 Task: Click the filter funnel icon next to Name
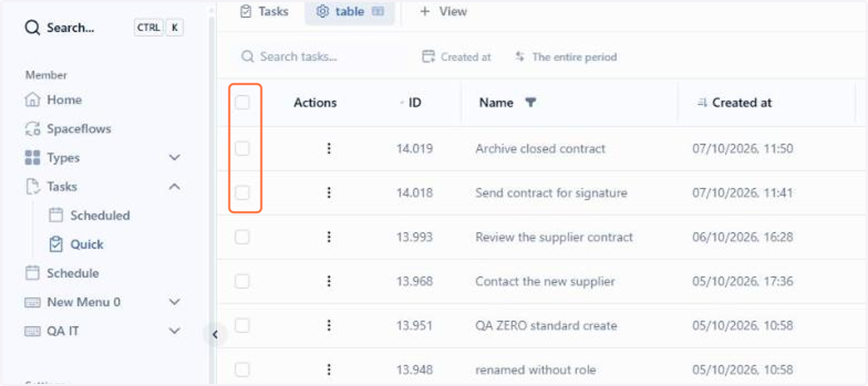click(x=530, y=103)
